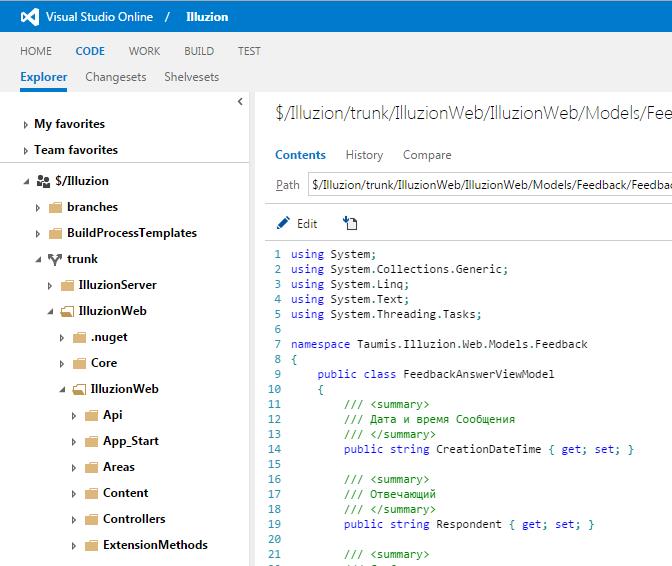Click the .nuget folder icon
672x566 pixels.
click(79, 338)
